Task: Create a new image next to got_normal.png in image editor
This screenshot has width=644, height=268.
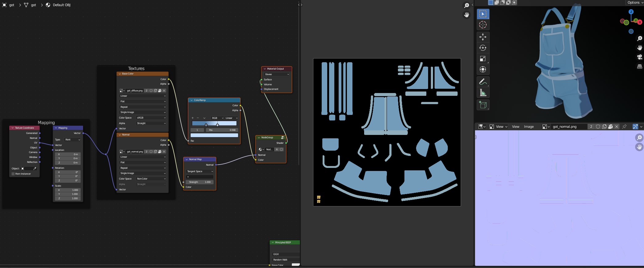Action: click(x=604, y=127)
